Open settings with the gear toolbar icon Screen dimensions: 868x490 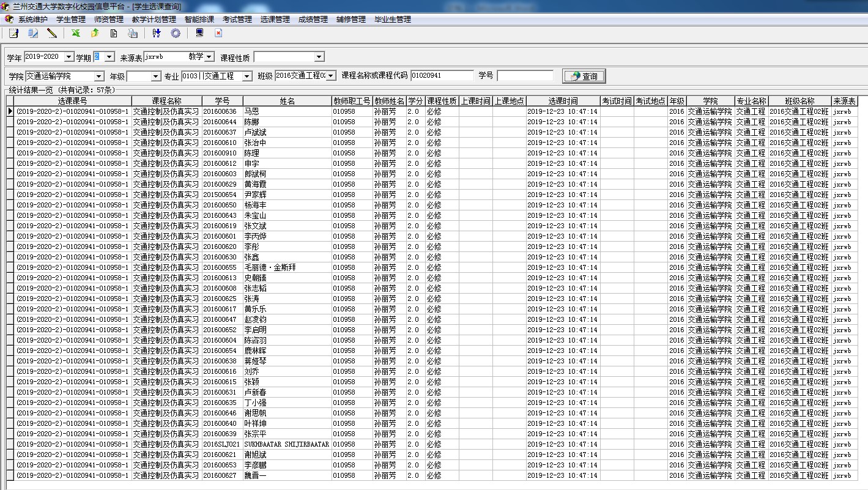(x=176, y=34)
